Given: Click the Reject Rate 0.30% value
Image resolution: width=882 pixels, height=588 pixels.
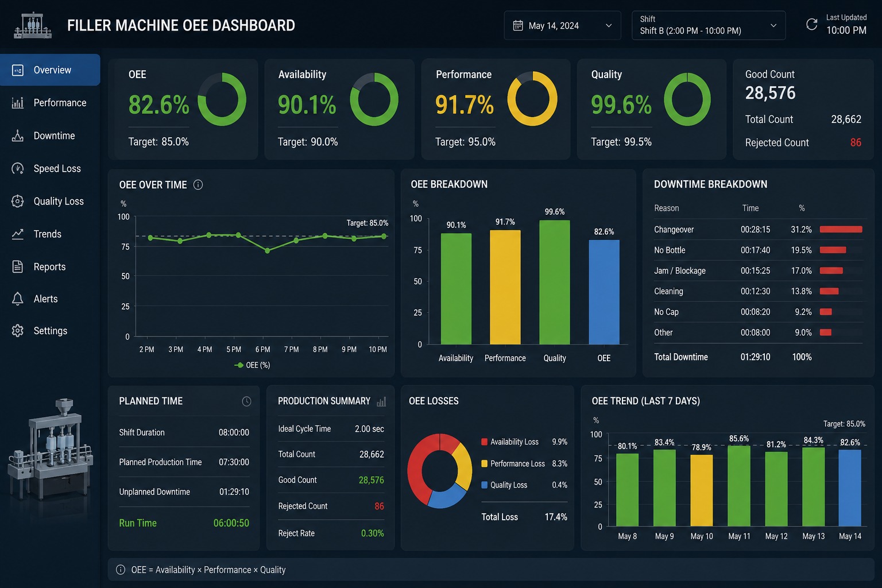Looking at the screenshot, I should point(373,533).
